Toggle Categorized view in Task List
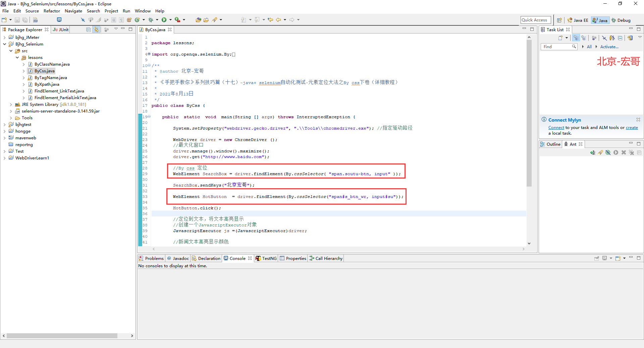 (576, 38)
